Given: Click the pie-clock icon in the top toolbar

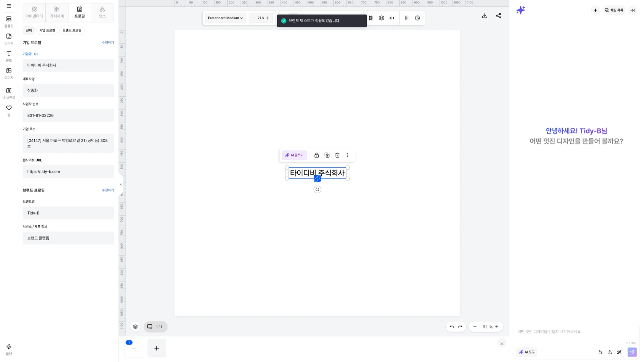Looking at the screenshot, I should point(417,18).
